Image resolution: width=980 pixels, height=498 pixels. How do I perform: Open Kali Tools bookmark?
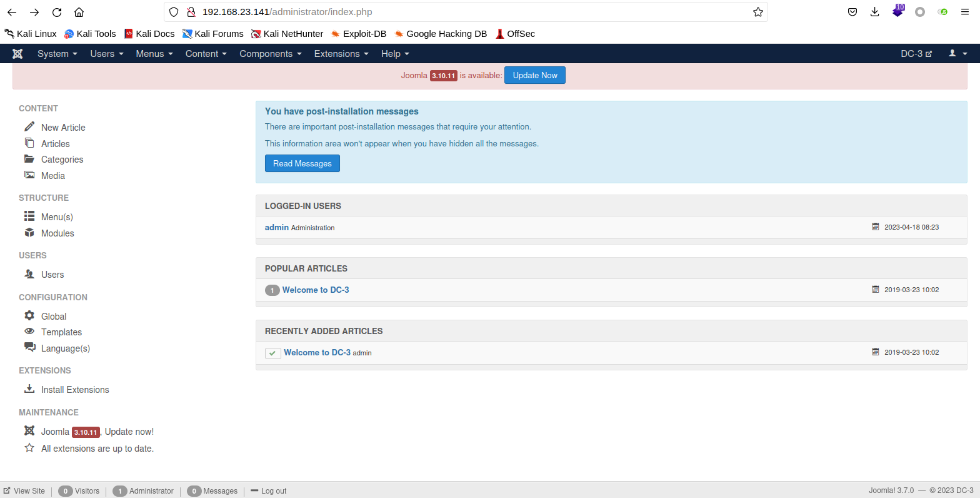pos(90,34)
